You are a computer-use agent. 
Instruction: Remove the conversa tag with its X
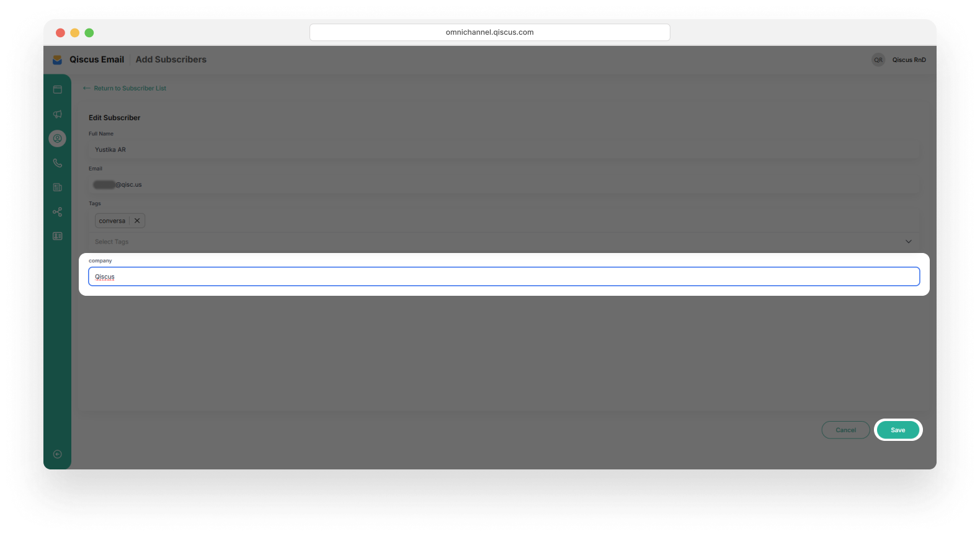137,221
